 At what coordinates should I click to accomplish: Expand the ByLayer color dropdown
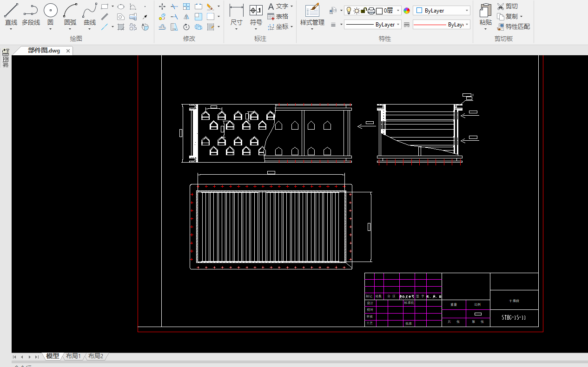467,11
